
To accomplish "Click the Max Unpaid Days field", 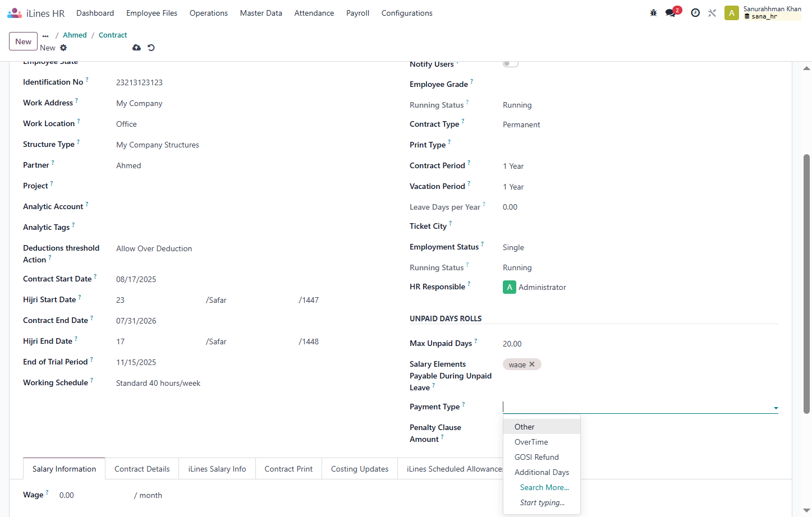I will tap(640, 344).
